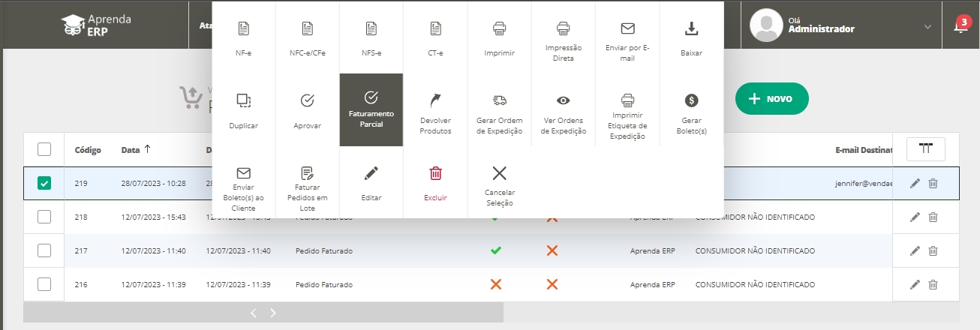980x330 pixels.
Task: Choose Faturamento Parcial from the actions menu
Action: pyautogui.click(x=371, y=109)
